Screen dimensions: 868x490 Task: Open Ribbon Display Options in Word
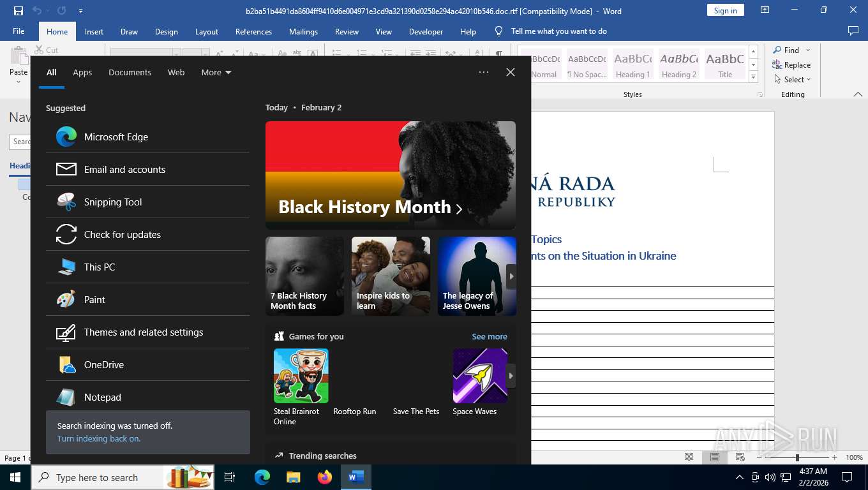tap(765, 10)
